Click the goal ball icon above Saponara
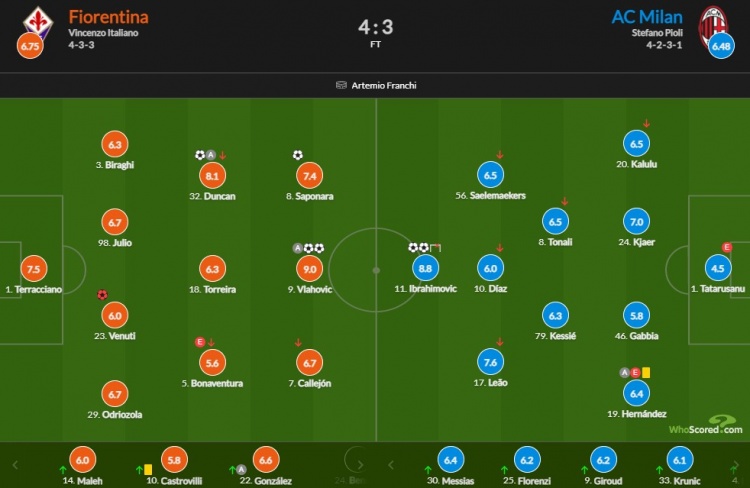 coord(298,155)
